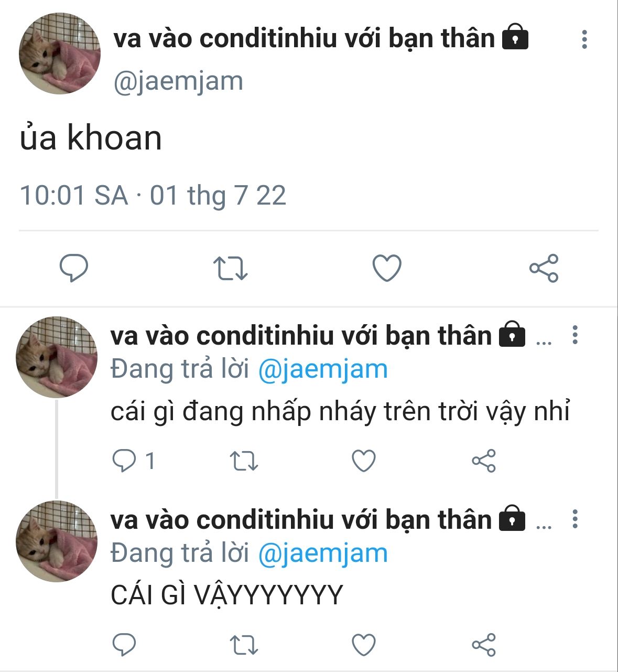
Task: Open overflow menu on the first reply
Action: click(575, 335)
